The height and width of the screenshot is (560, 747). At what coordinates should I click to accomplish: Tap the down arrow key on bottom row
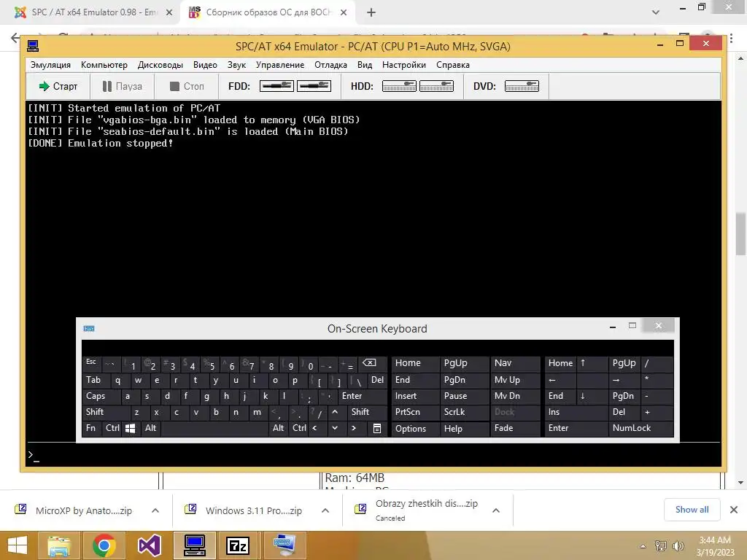(335, 428)
